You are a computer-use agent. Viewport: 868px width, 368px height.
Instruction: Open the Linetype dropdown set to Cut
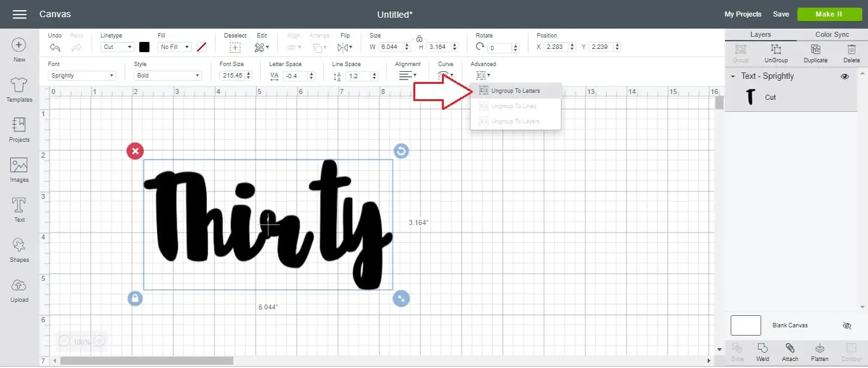118,47
